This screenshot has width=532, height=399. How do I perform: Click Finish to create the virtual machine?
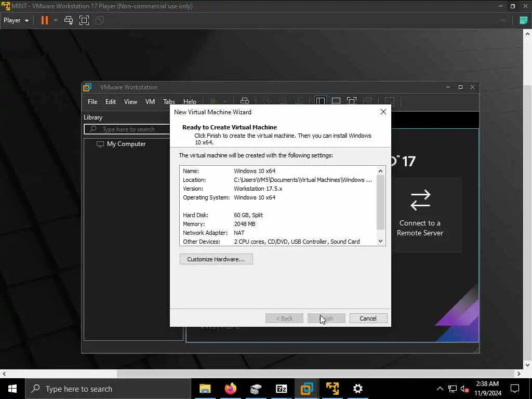coord(326,318)
